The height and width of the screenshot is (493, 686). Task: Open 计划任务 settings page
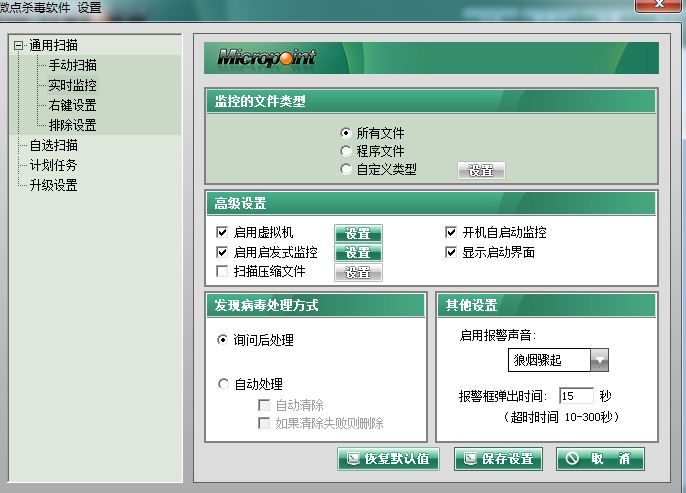(53, 165)
